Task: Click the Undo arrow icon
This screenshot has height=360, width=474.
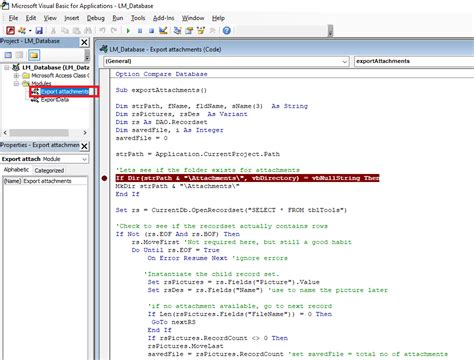Action: coord(102,31)
